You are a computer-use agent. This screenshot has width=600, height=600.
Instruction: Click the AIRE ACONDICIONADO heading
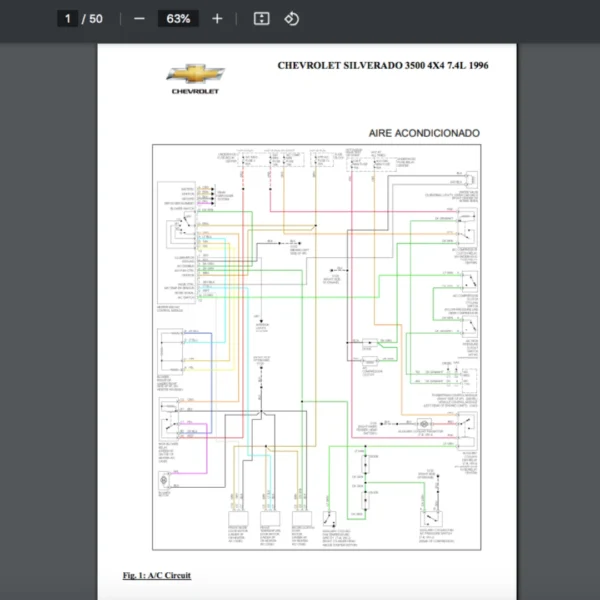[x=424, y=133]
